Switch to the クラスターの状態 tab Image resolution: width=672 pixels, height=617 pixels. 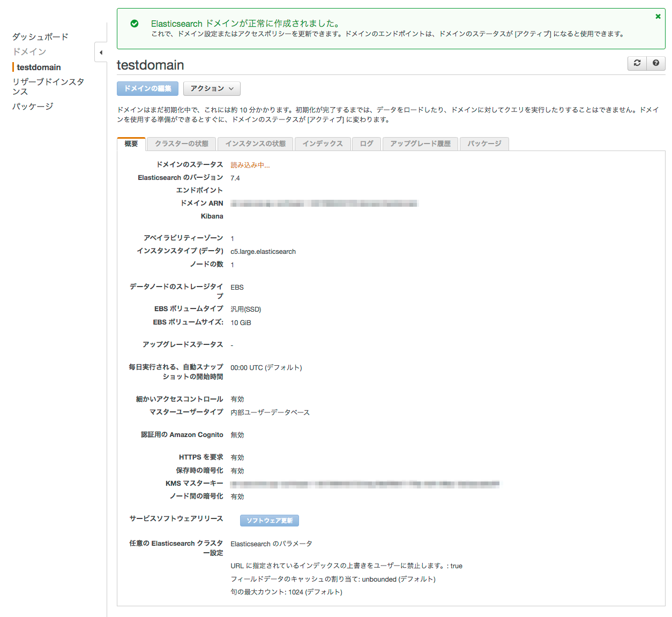coord(182,144)
